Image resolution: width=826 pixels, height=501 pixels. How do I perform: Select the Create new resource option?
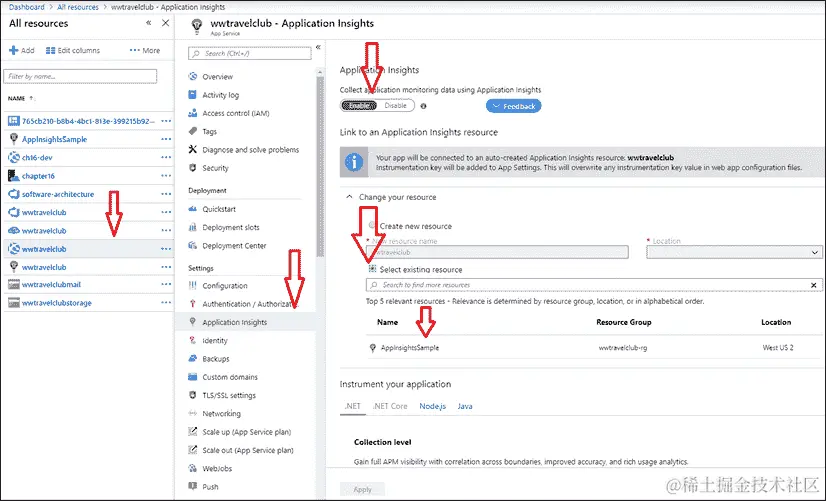pyautogui.click(x=372, y=225)
